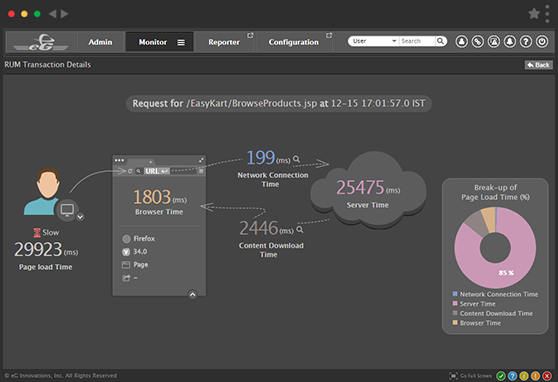The width and height of the screenshot is (558, 382).
Task: Click the desktop monitor device icon
Action: pos(67,210)
